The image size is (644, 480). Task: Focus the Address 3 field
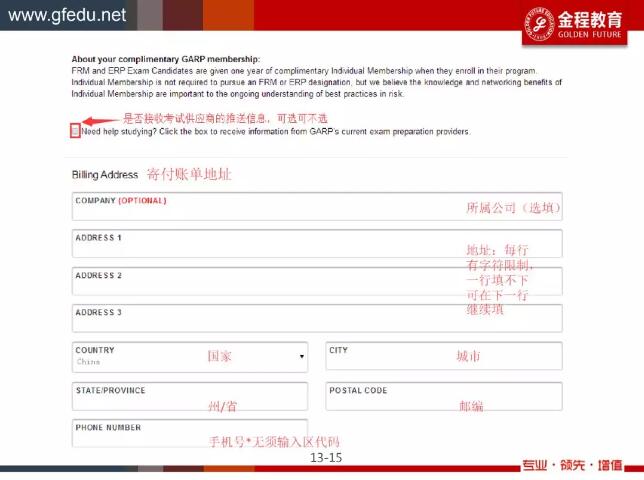[x=317, y=318]
